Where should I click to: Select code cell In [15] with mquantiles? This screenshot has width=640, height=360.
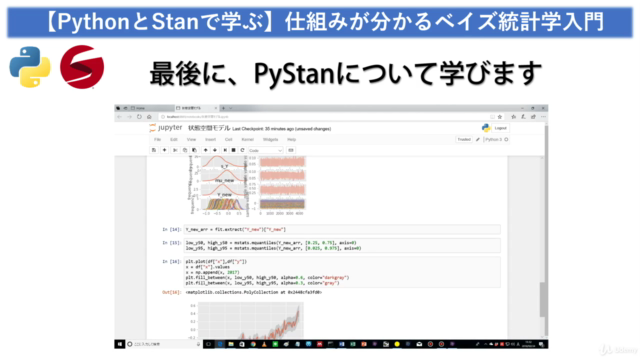[342, 245]
